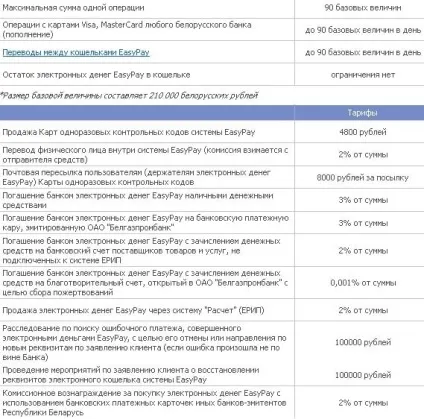
Task: Select 'до 90 базовых величин в день' for wallet transfers
Action: point(363,52)
